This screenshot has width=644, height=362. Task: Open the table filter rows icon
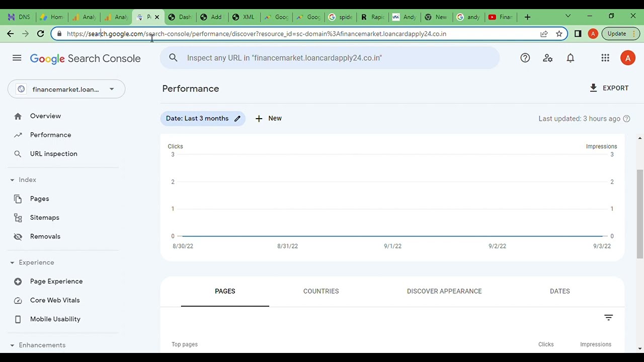608,317
